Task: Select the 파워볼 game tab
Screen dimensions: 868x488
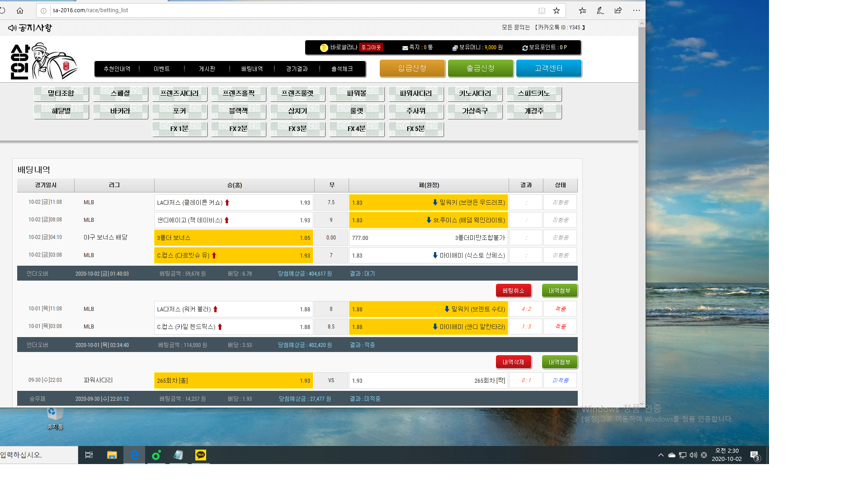Action: [x=357, y=94]
